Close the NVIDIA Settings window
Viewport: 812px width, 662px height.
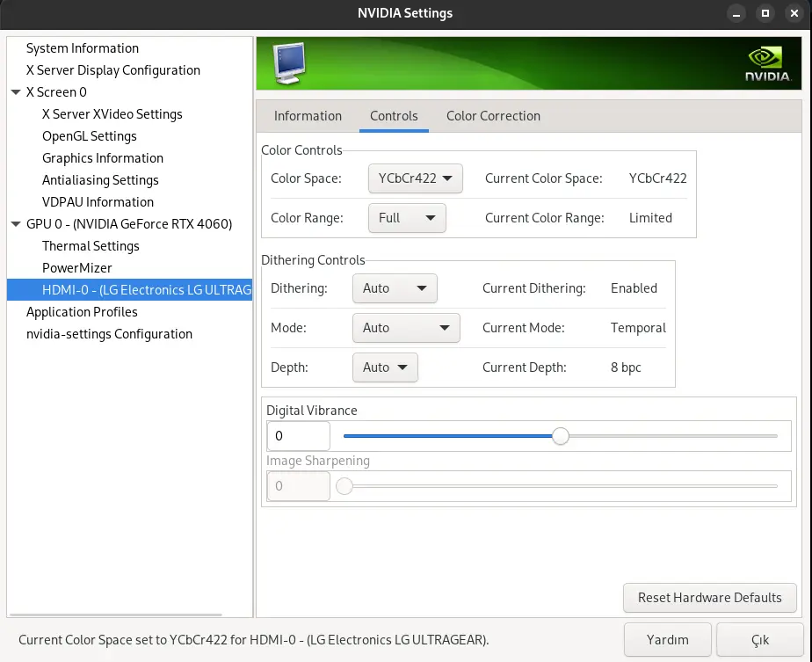pyautogui.click(x=794, y=13)
